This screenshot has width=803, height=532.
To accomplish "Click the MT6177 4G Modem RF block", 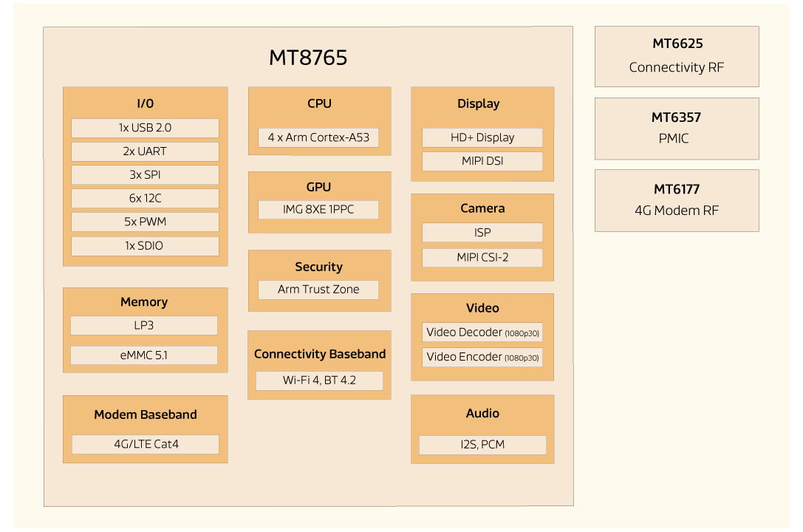I will coord(677,199).
